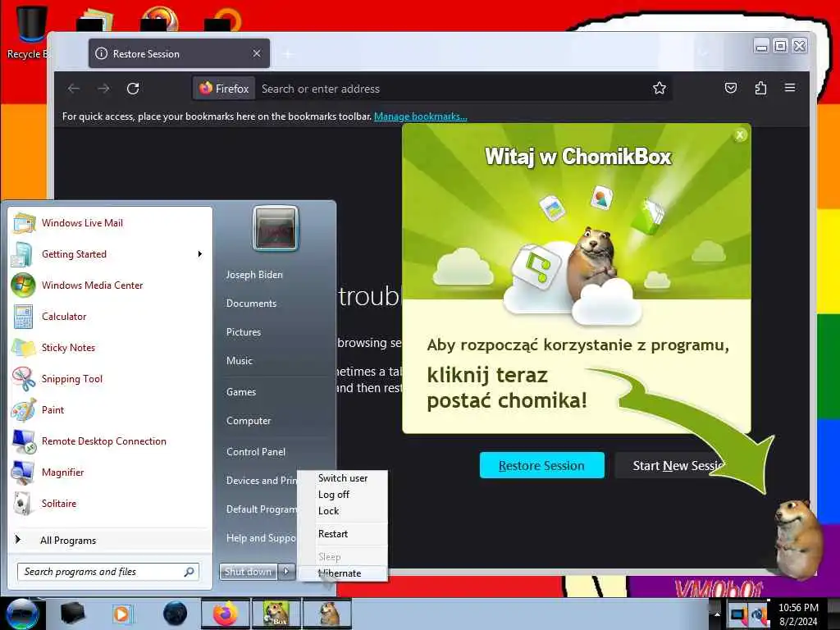This screenshot has height=630, width=840.
Task: Click the user account picture in Start menu
Action: 276,228
